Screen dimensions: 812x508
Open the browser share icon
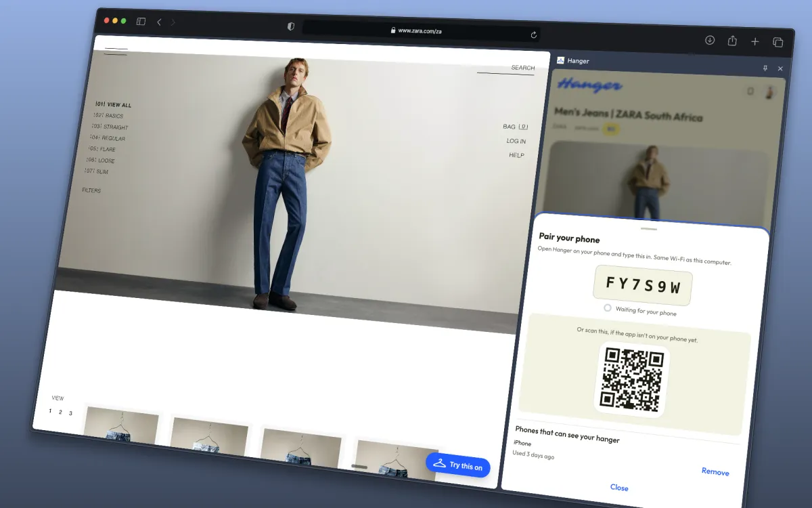point(732,41)
